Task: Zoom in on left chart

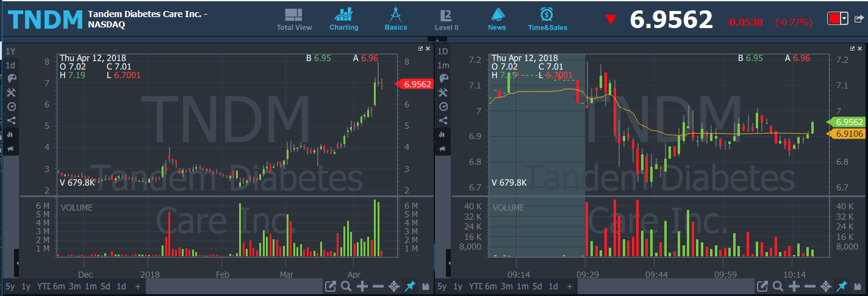Action: coord(362,286)
